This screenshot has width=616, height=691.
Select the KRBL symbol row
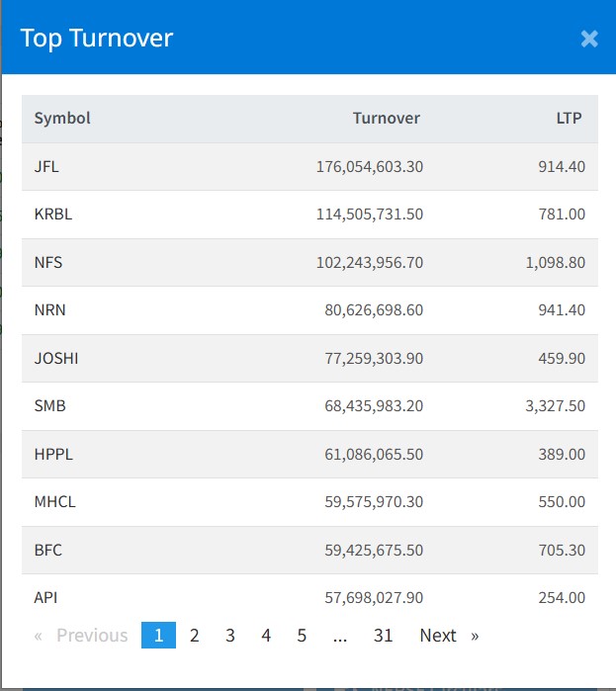point(52,215)
